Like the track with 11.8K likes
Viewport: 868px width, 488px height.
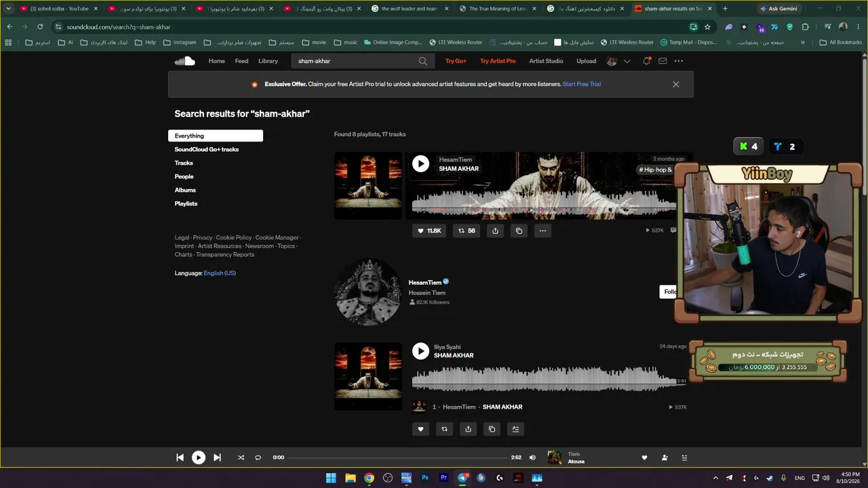coord(429,230)
